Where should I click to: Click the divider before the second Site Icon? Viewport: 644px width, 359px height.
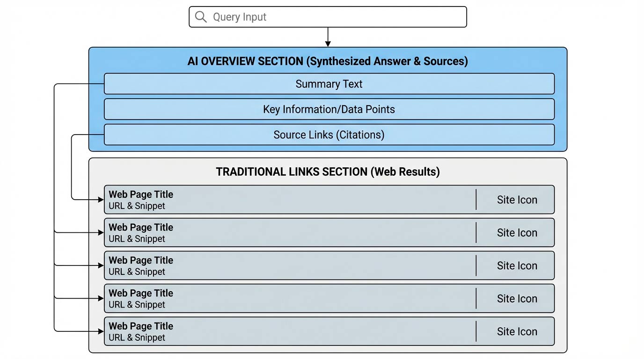point(476,232)
